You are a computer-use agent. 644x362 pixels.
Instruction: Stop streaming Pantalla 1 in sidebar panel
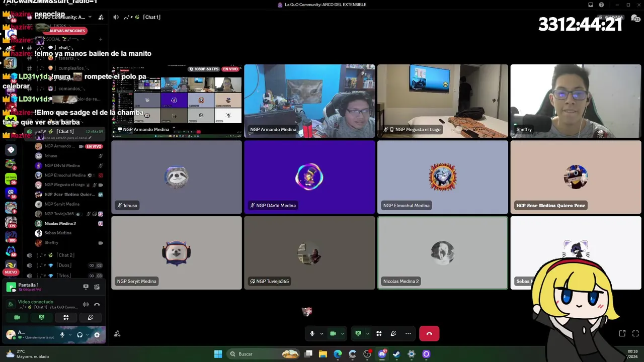pos(86,287)
